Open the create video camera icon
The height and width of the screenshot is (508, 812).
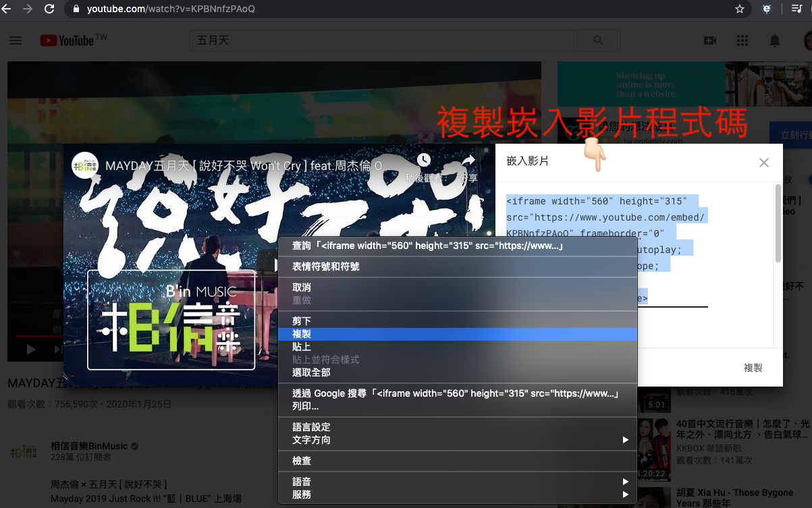[710, 40]
